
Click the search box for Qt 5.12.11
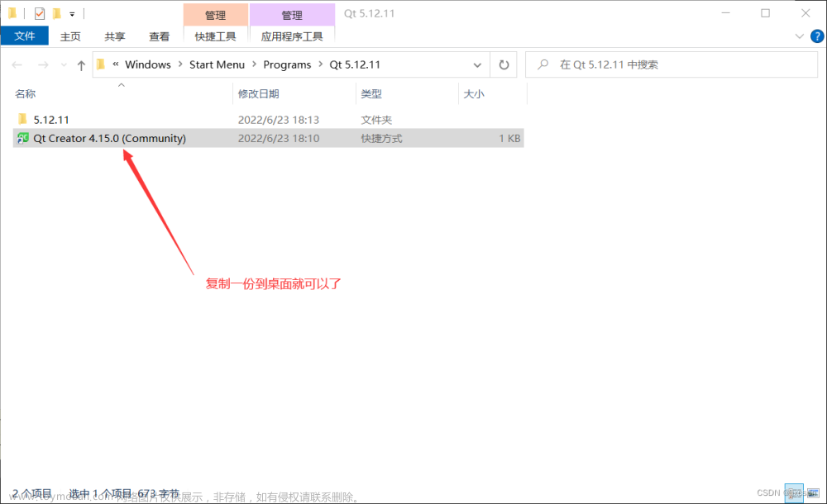tap(672, 64)
